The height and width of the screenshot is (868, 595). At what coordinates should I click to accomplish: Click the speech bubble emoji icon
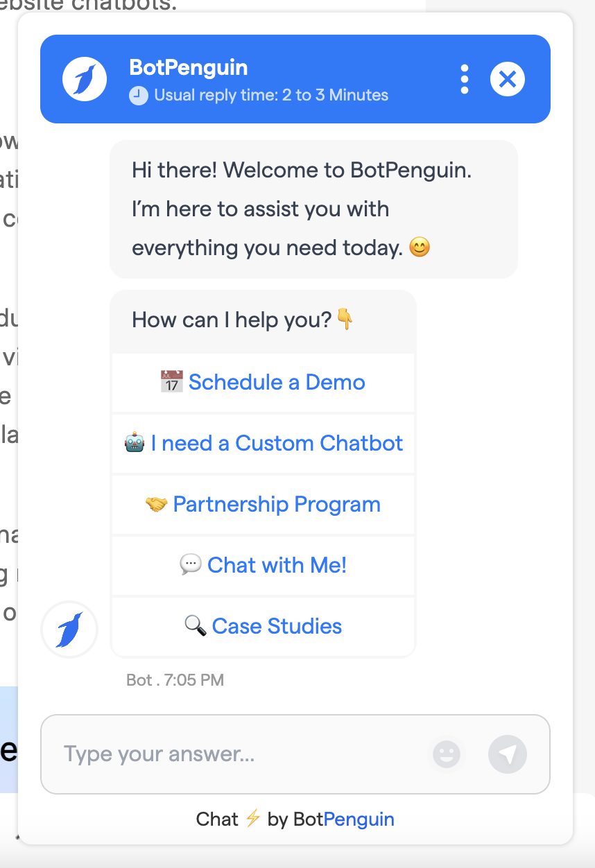click(x=191, y=565)
